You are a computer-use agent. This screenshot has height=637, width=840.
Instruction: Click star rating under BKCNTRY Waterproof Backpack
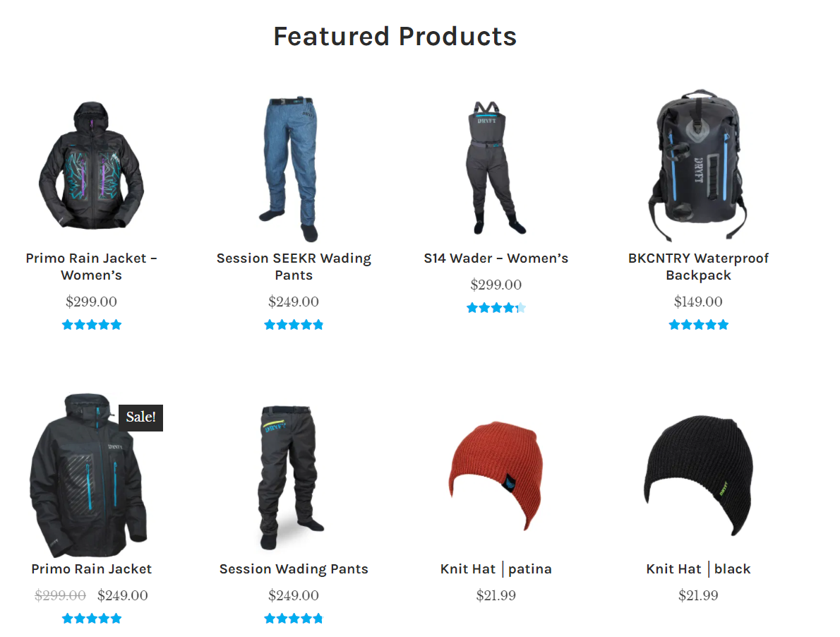click(698, 325)
